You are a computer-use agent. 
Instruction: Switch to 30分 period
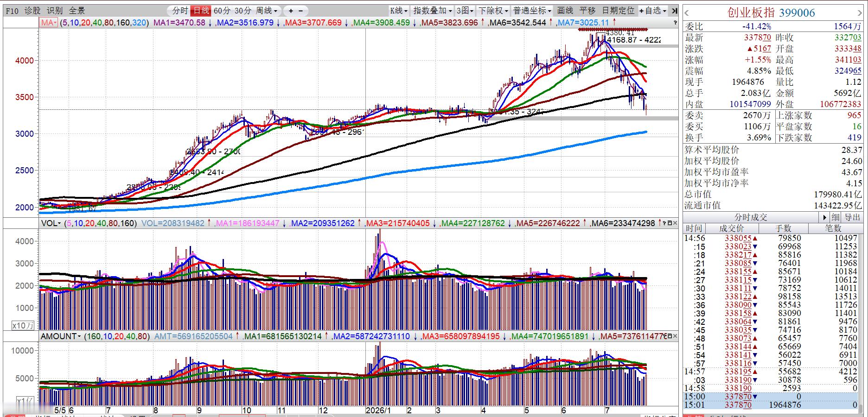243,11
